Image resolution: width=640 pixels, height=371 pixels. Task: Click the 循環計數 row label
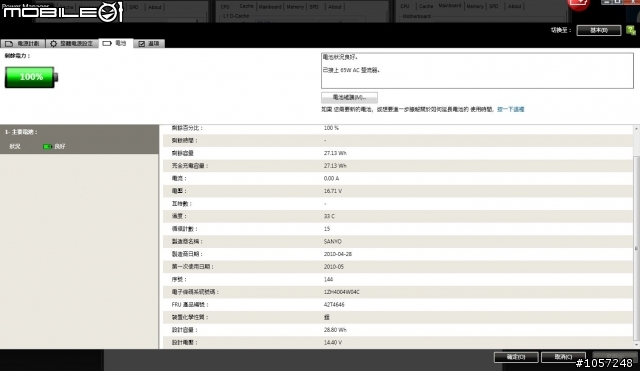[184, 229]
